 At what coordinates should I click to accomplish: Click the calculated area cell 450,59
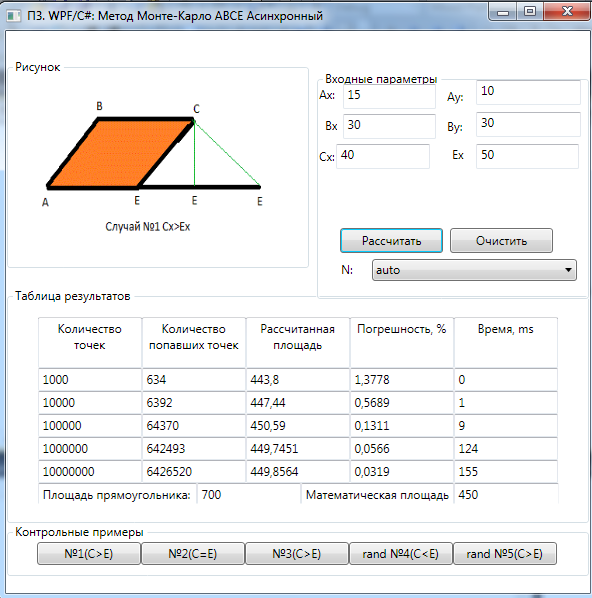[298, 426]
